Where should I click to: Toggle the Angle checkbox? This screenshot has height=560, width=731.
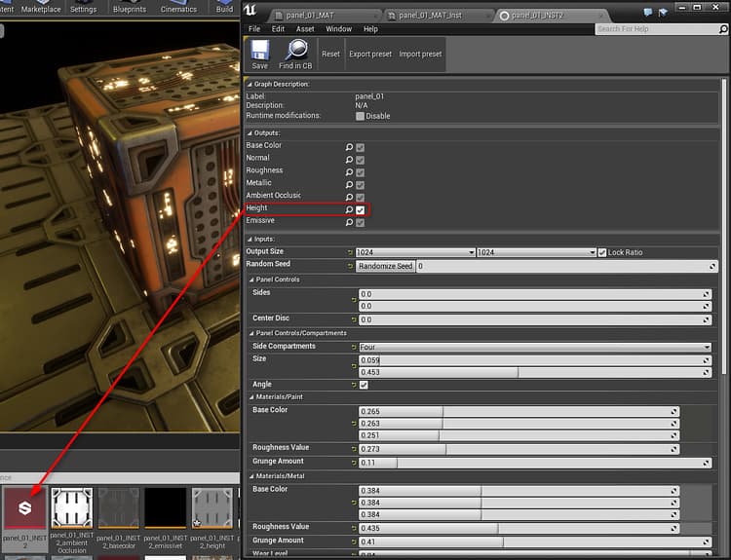click(x=364, y=385)
